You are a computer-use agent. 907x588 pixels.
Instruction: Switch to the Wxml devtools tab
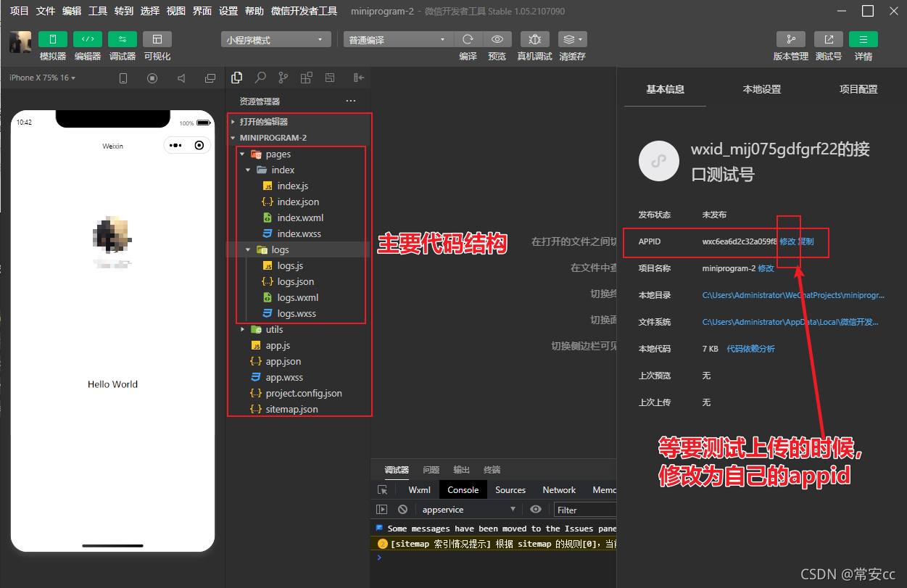pos(419,489)
